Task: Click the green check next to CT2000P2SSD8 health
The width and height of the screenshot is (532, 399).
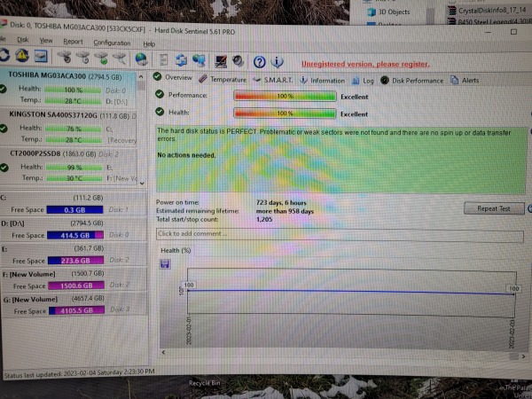Action: click(4, 168)
